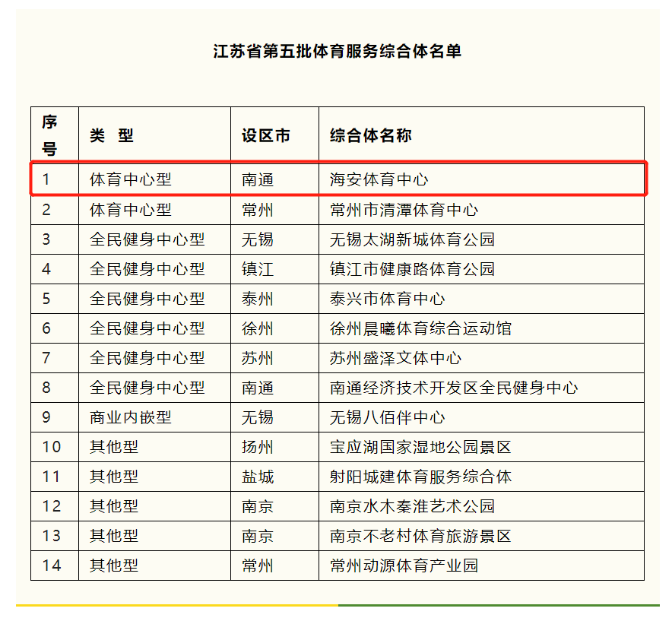Click serial number 14
The height and width of the screenshot is (621, 672).
52,566
